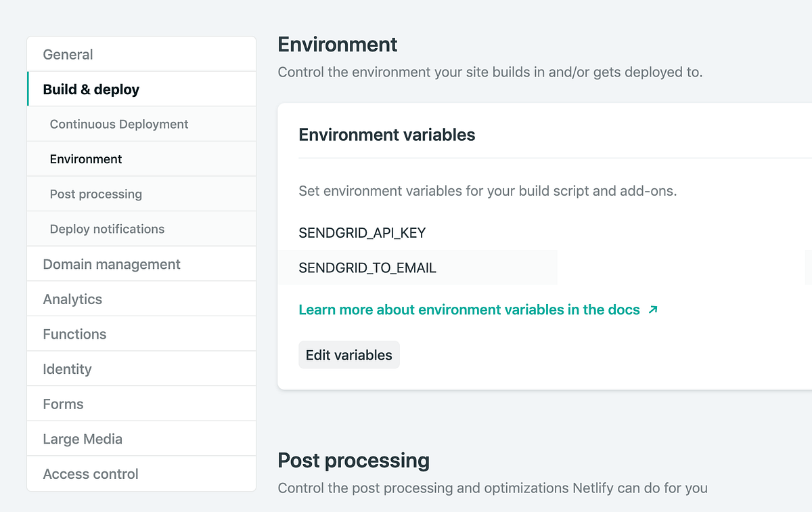Click the Post processing section heading
The image size is (812, 512).
pos(353,461)
